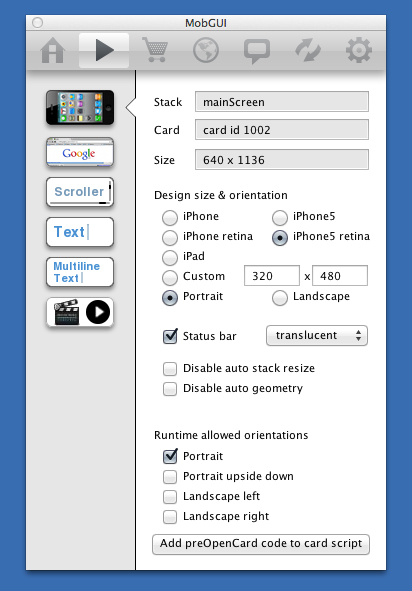
Task: Select the Google browser control
Action: pos(80,152)
